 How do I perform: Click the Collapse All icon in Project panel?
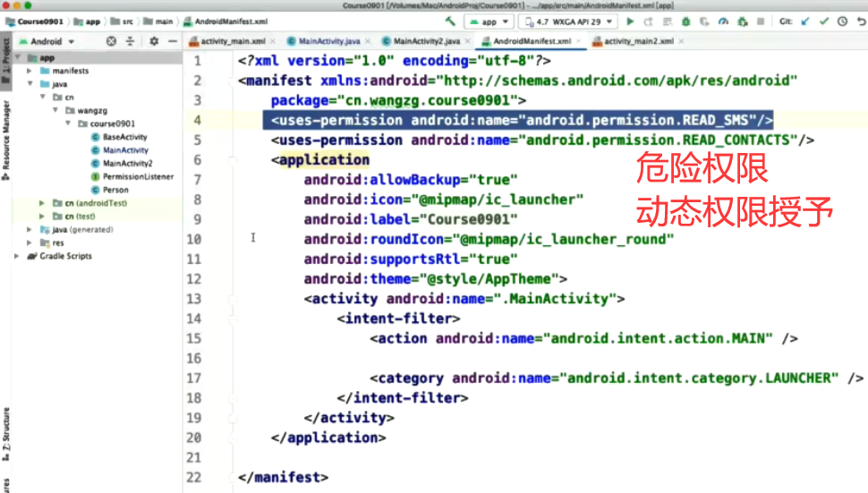[x=130, y=41]
